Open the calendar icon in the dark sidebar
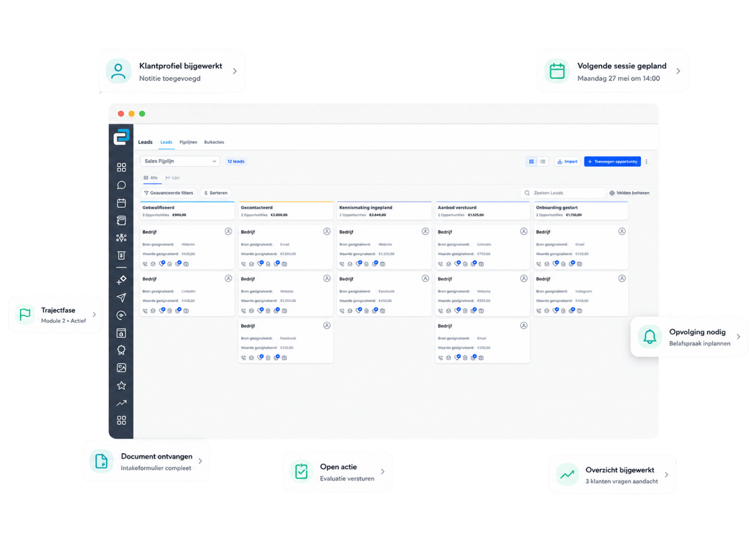This screenshot has width=756, height=544. (x=121, y=203)
